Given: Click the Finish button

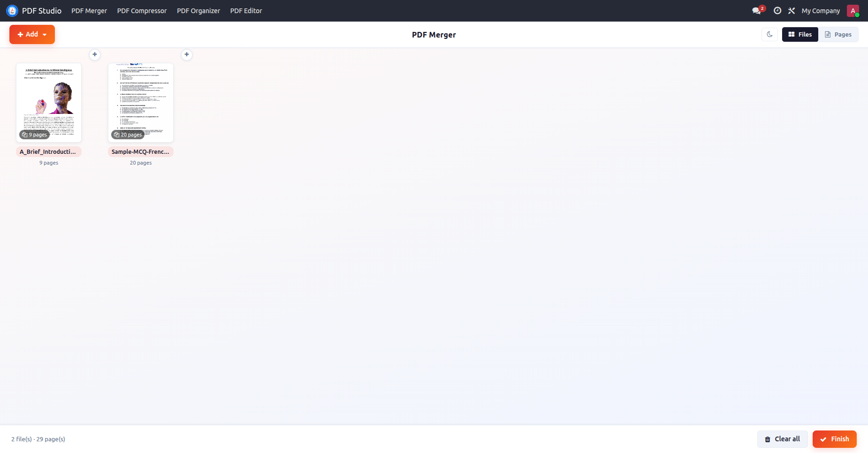Looking at the screenshot, I should (x=835, y=439).
